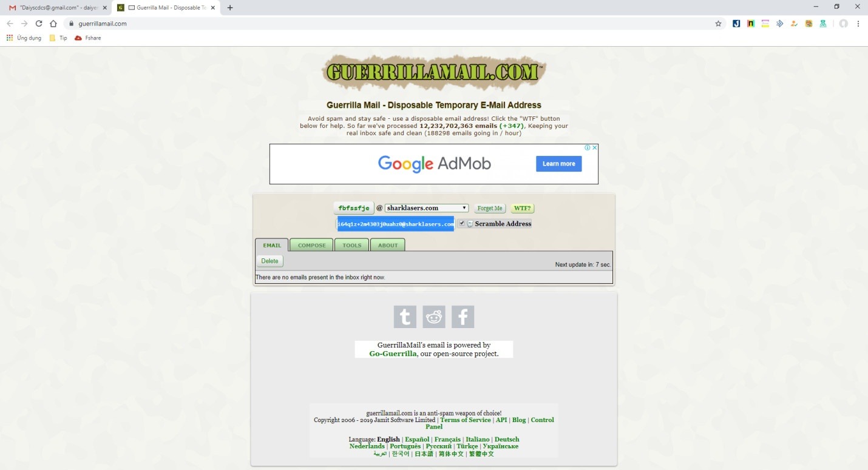Click the guerrillamail.com address bar

(x=388, y=24)
